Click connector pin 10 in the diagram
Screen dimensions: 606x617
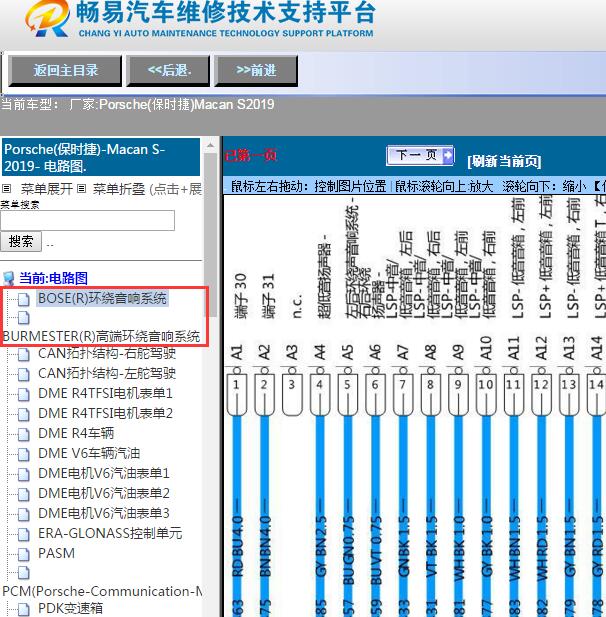[x=486, y=395]
